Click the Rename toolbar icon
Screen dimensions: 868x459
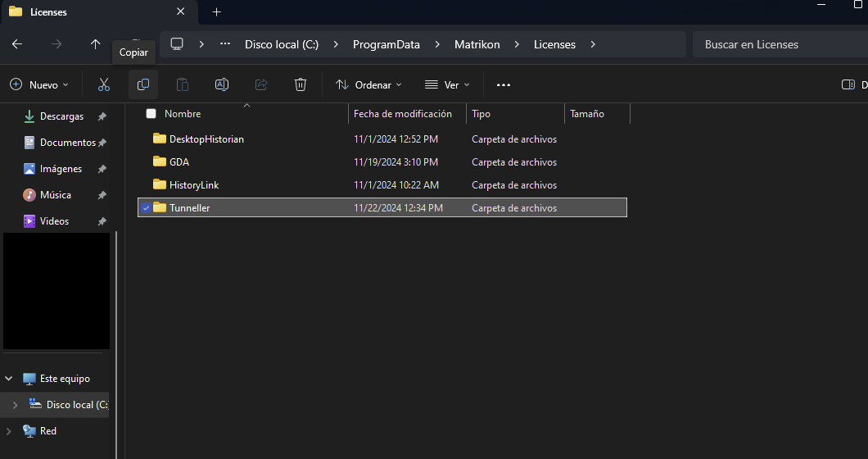221,84
